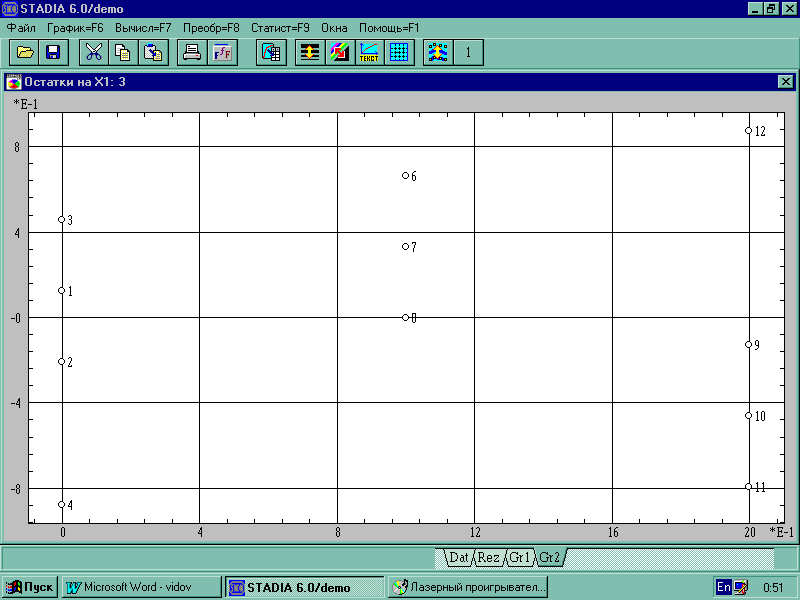Click the copy pages icon
Screen dimensions: 800x600
[123, 52]
